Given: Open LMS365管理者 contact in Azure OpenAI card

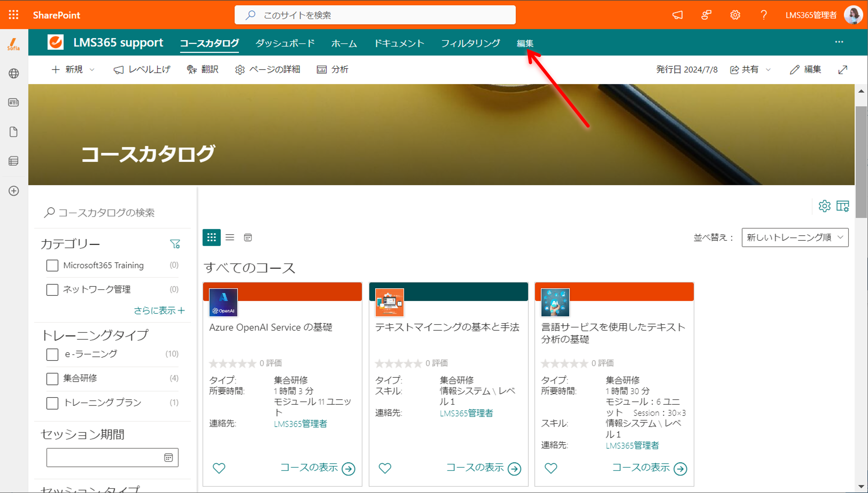Looking at the screenshot, I should (300, 424).
